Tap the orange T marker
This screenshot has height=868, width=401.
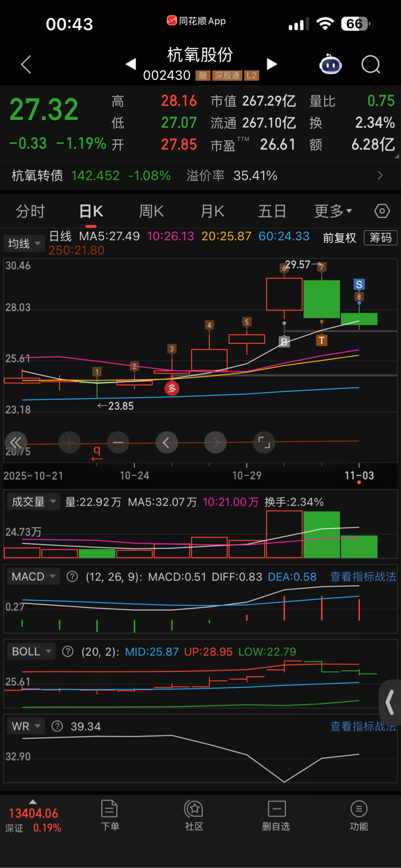(322, 341)
